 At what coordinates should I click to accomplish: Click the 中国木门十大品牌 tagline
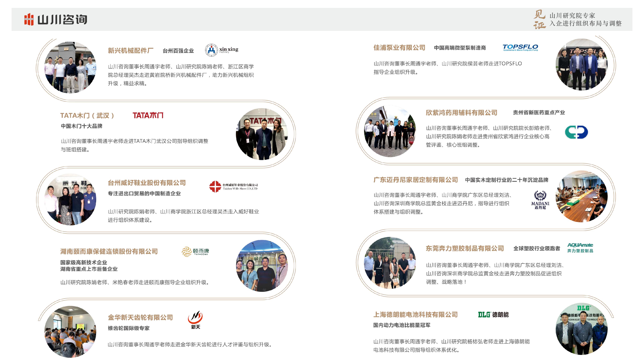pos(81,126)
